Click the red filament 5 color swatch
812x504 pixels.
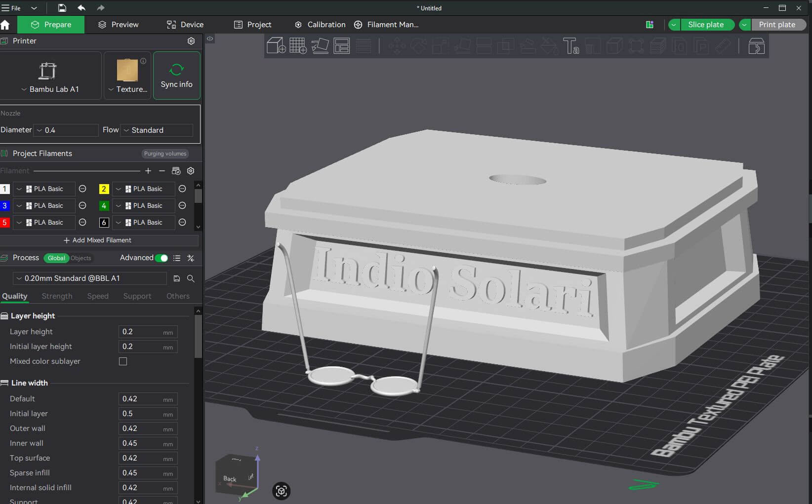(x=4, y=223)
